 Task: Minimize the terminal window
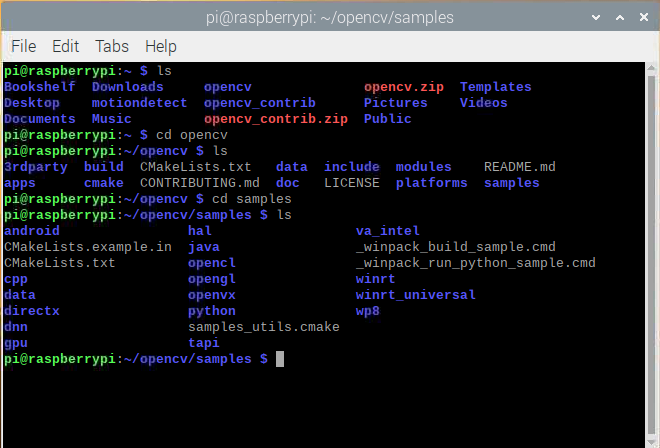point(596,17)
